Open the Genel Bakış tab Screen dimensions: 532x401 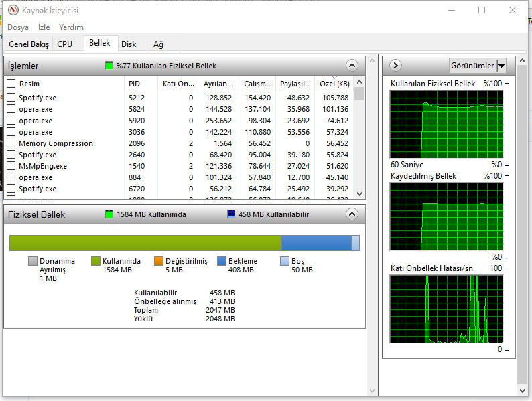click(29, 44)
